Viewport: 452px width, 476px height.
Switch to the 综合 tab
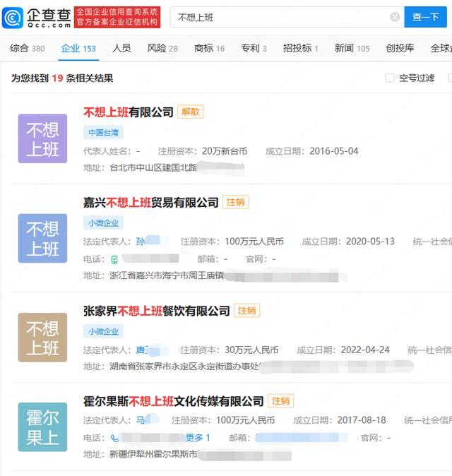(x=27, y=48)
